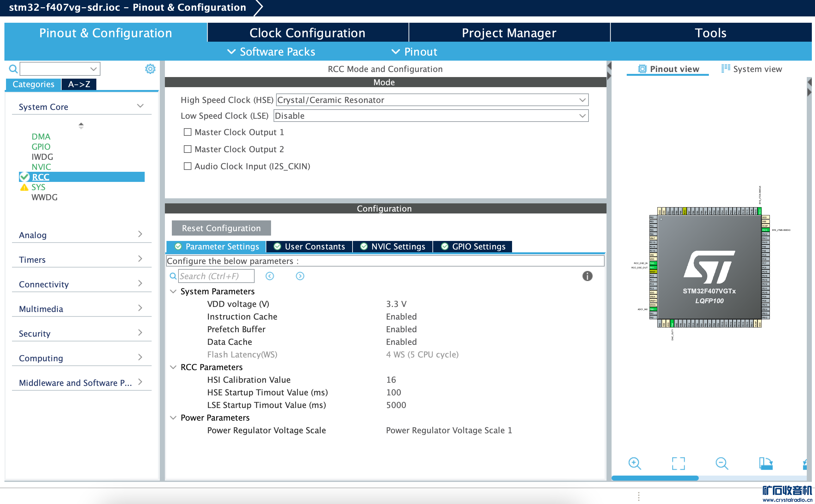Click the parameter Search (Ctrl+F) field
The image size is (815, 504).
coord(216,276)
